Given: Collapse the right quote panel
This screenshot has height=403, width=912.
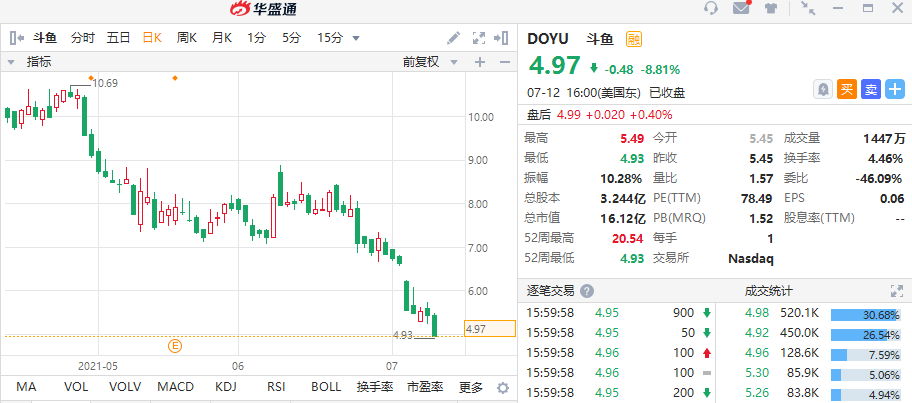Looking at the screenshot, I should (501, 38).
